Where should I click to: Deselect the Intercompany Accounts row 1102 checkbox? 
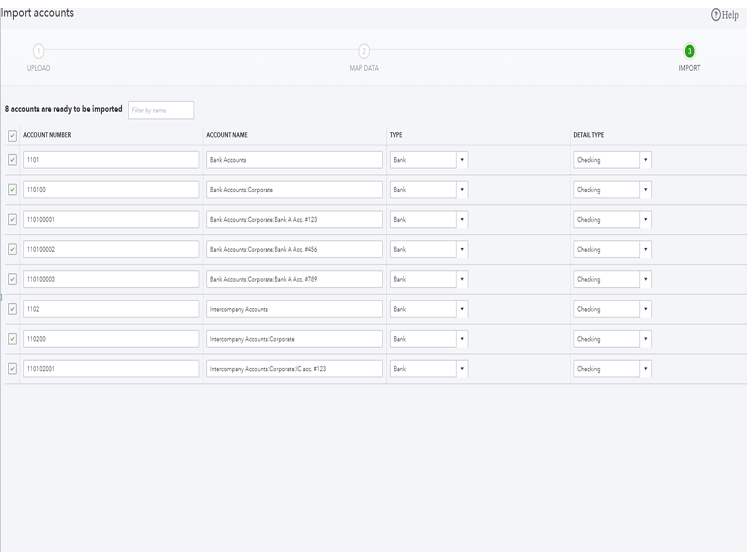[x=12, y=309]
